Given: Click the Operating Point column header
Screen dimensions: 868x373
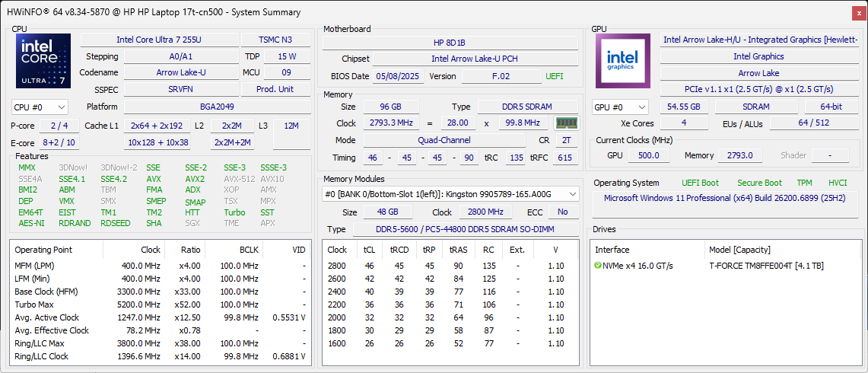Looking at the screenshot, I should [x=42, y=250].
